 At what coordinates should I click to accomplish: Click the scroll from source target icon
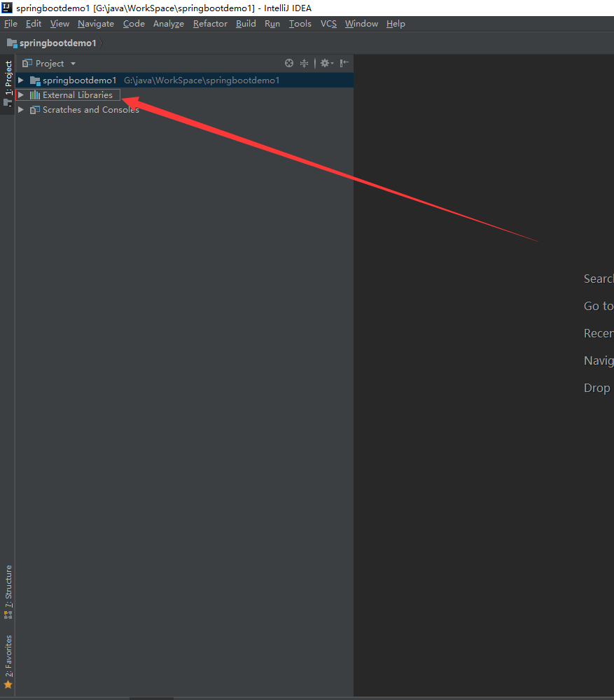289,64
